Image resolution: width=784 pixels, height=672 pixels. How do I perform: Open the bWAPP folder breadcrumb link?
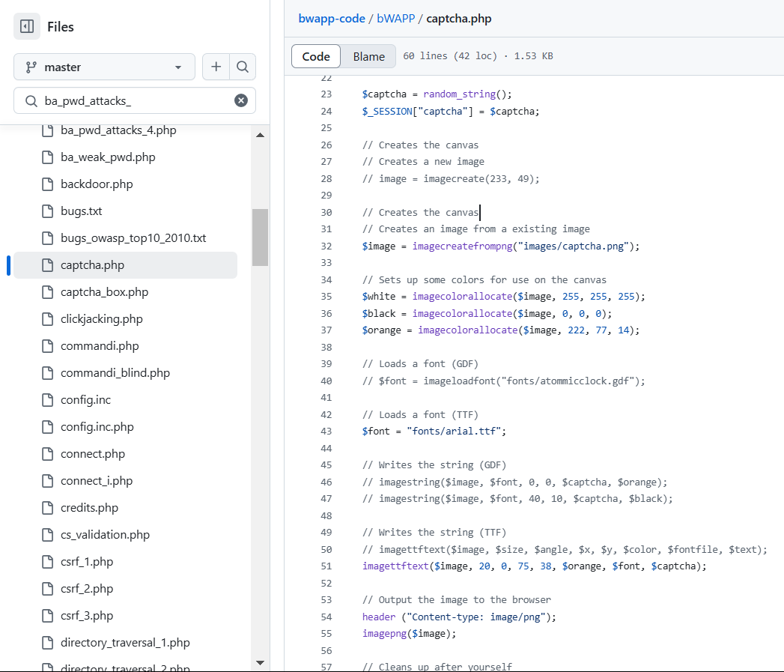pos(397,19)
